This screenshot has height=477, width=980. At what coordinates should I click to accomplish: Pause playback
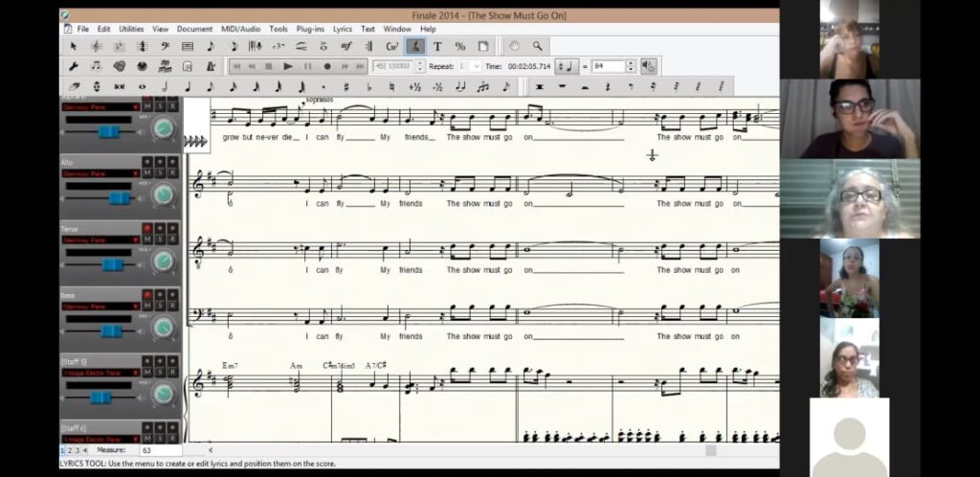[x=307, y=66]
